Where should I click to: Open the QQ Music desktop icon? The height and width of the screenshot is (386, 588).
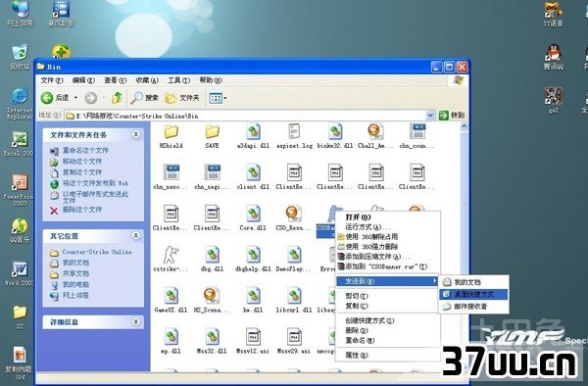(20, 229)
